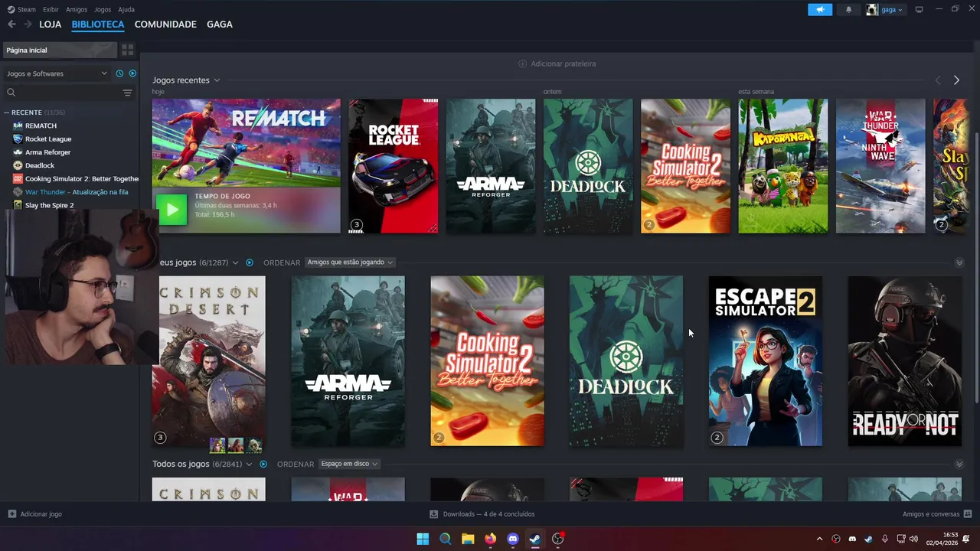The width and height of the screenshot is (980, 551).
Task: Collapse the RECENTE category
Action: [x=7, y=112]
